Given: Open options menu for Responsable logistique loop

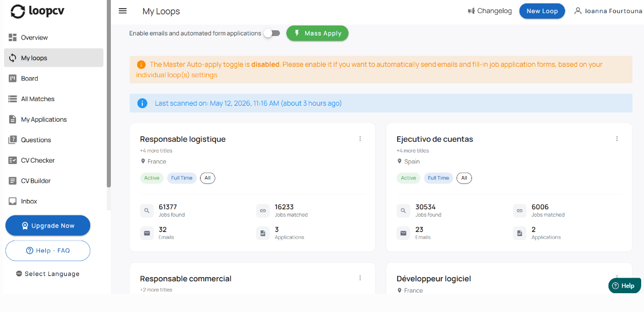Looking at the screenshot, I should click(x=360, y=139).
